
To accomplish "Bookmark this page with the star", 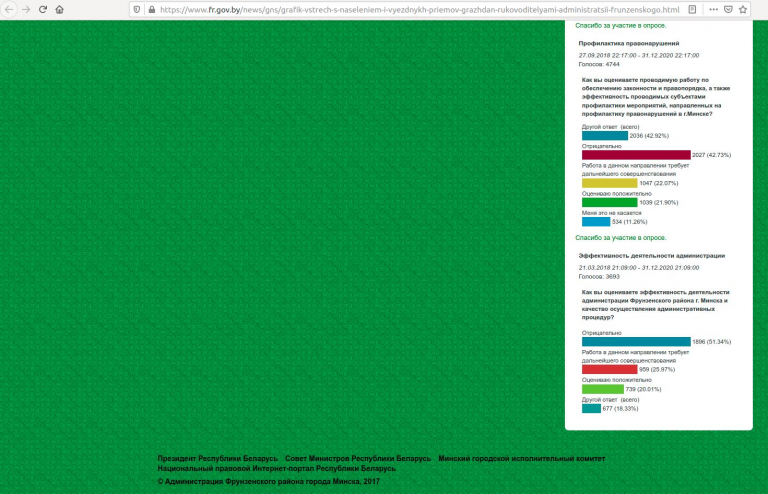I will [x=743, y=9].
